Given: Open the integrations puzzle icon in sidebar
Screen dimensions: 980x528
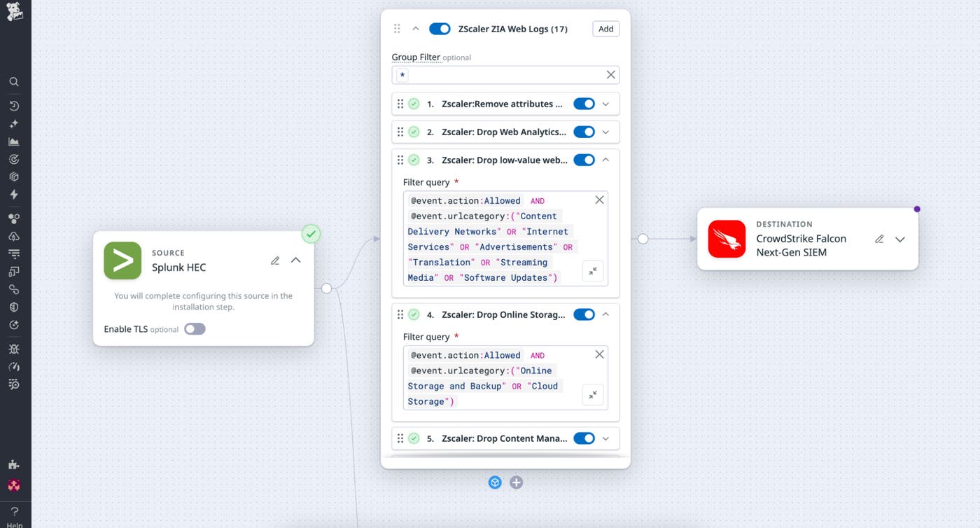Looking at the screenshot, I should [x=14, y=464].
